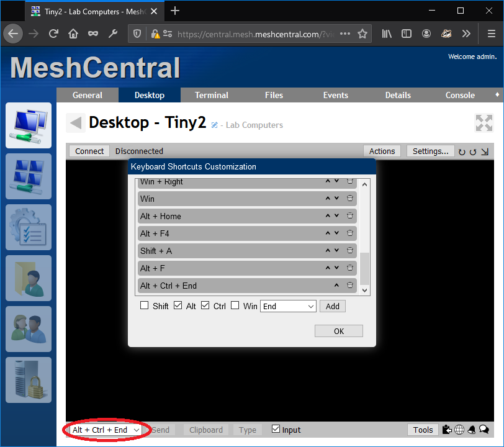Screen dimensions: 504x447
Task: Switch to the Terminal tab
Action: click(x=212, y=95)
